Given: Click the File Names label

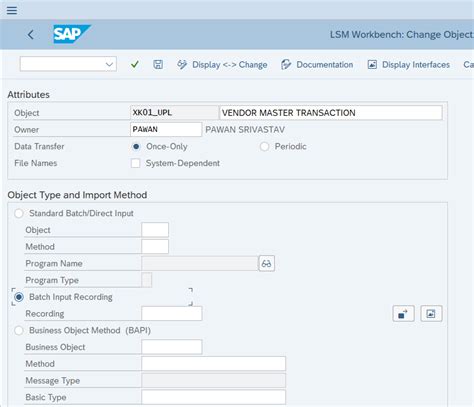Looking at the screenshot, I should click(x=36, y=163).
